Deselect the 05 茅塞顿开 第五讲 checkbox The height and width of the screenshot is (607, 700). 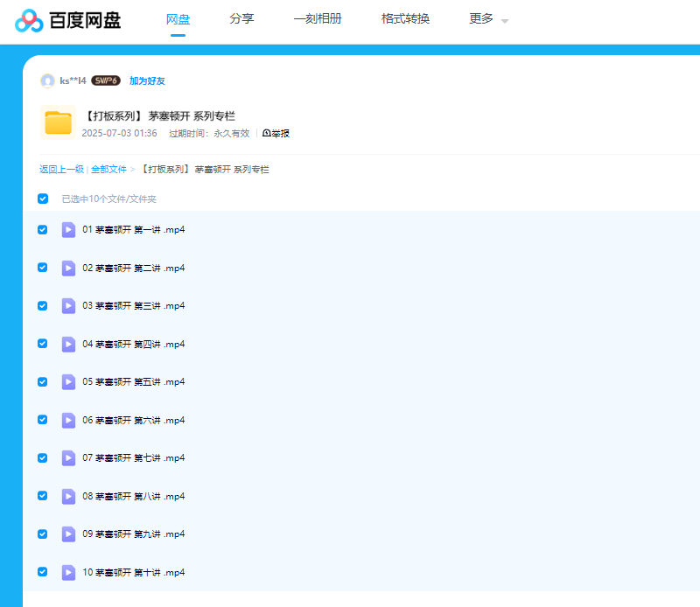(43, 381)
